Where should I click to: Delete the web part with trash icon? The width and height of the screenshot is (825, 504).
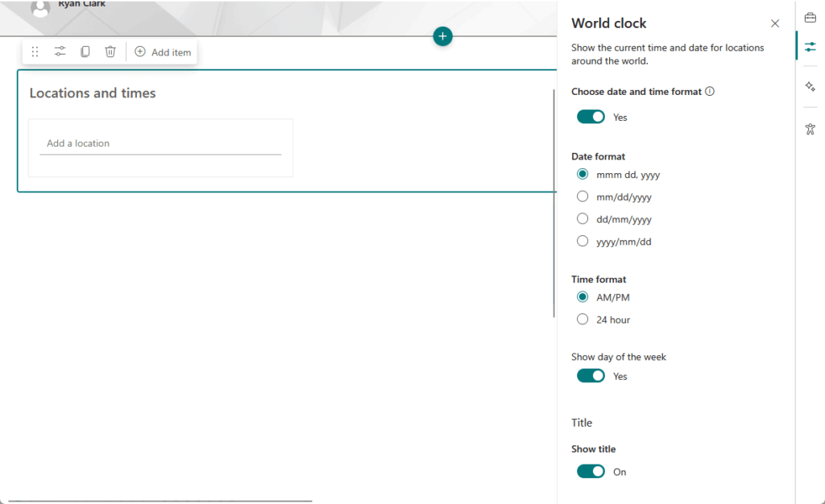click(110, 52)
